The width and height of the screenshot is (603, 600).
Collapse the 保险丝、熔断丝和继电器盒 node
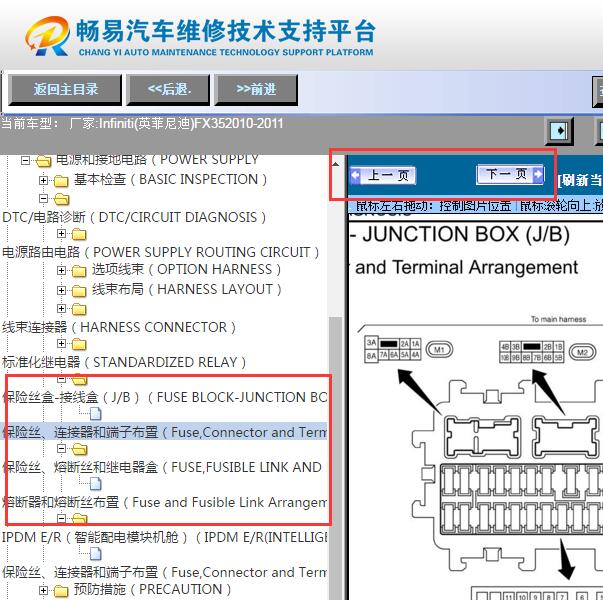[x=61, y=448]
